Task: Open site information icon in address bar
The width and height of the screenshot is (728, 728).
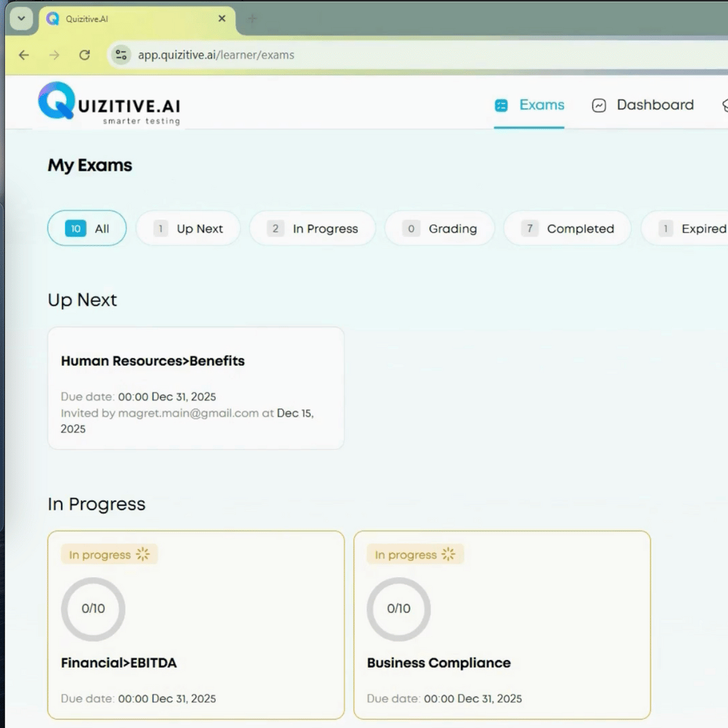Action: [121, 55]
